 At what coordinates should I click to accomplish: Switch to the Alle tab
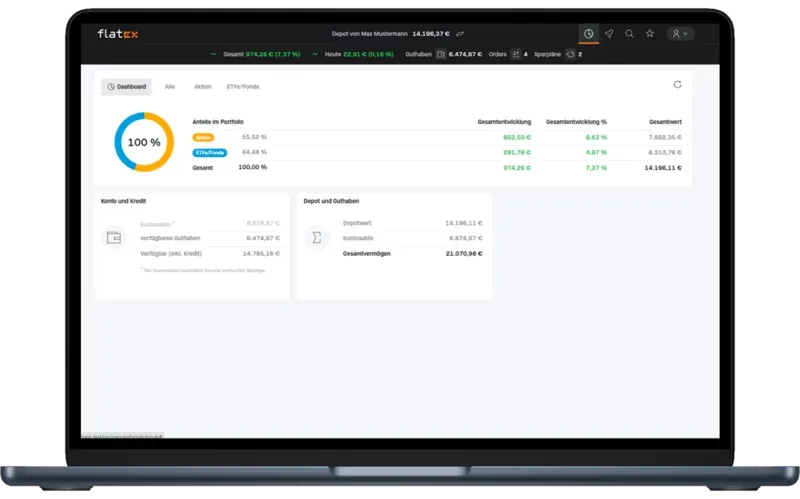click(x=170, y=87)
